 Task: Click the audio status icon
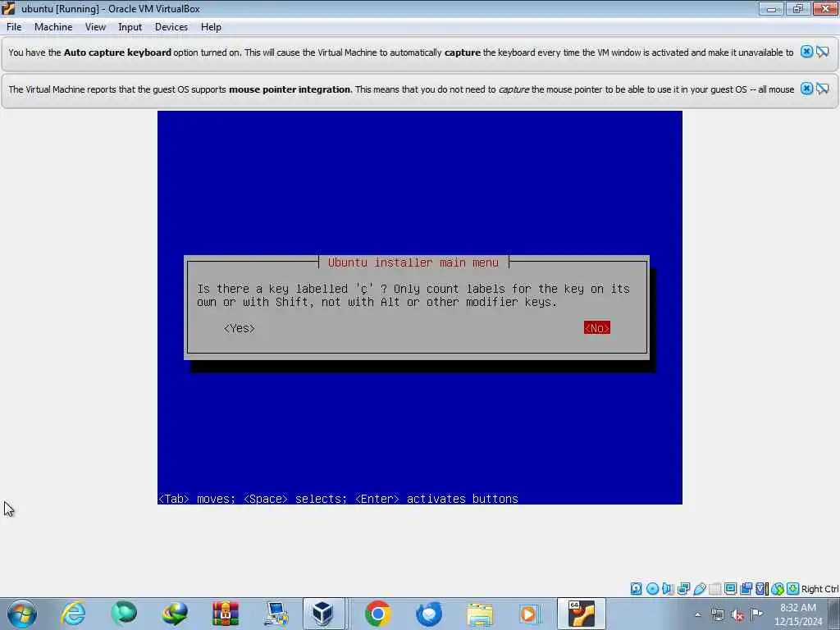point(668,589)
